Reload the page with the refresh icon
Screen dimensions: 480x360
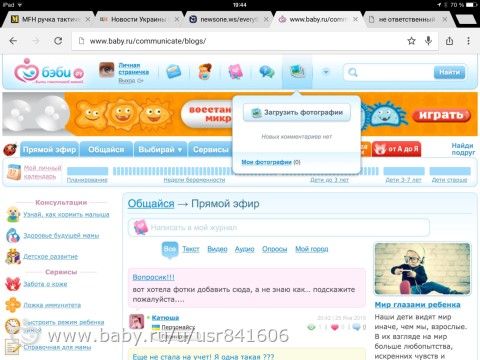coord(58,41)
